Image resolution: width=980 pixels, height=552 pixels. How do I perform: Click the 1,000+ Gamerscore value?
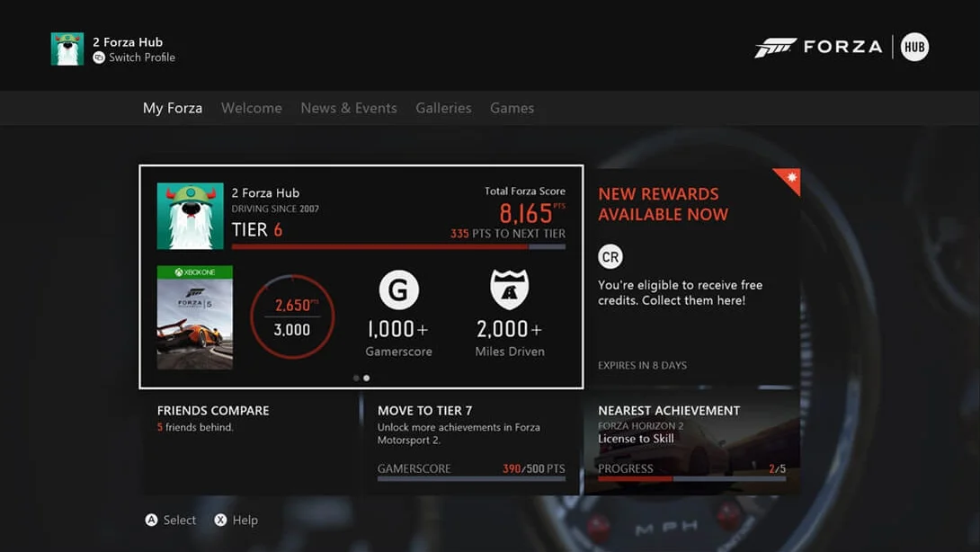[x=398, y=329]
